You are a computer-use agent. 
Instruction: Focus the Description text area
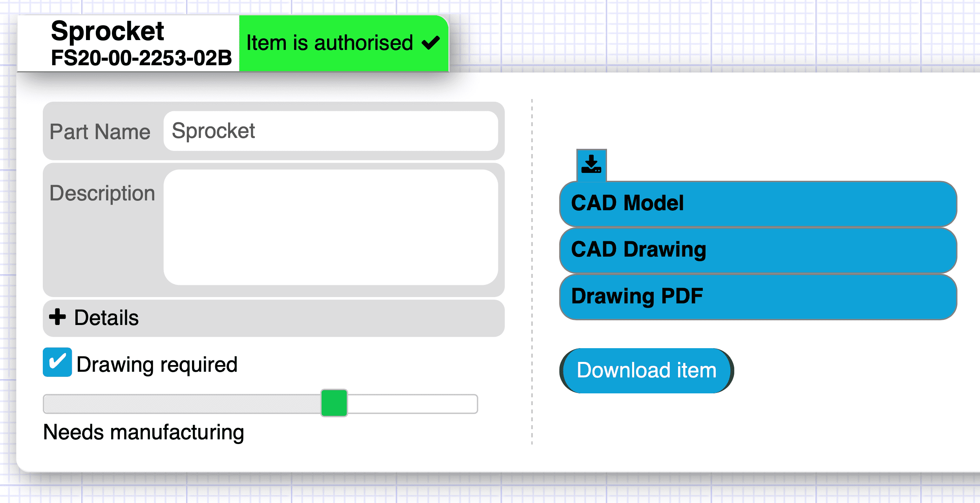pos(331,227)
